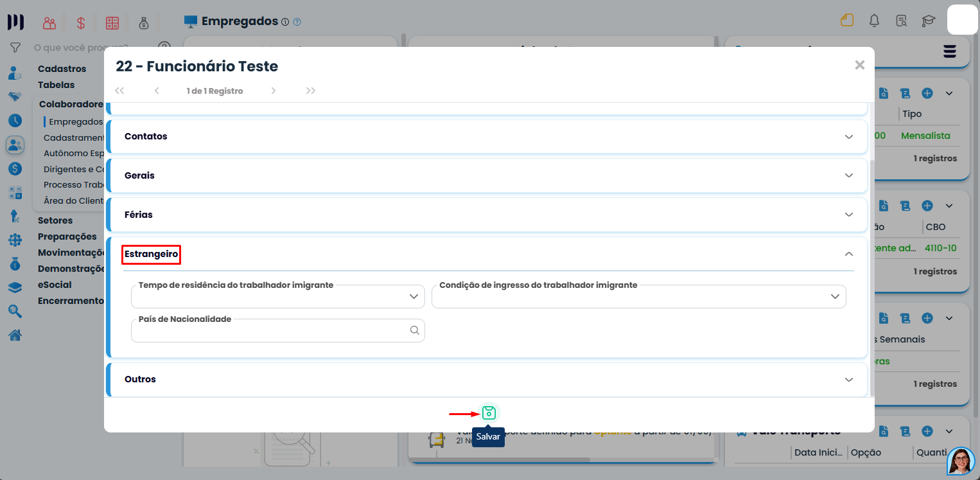
Task: Select the Empregados submenu item
Action: tap(76, 121)
